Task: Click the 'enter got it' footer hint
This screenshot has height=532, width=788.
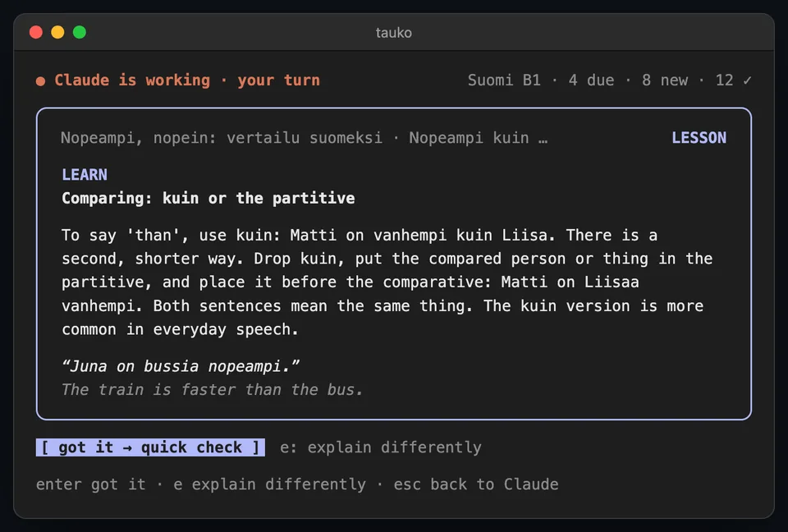Action: [x=91, y=484]
